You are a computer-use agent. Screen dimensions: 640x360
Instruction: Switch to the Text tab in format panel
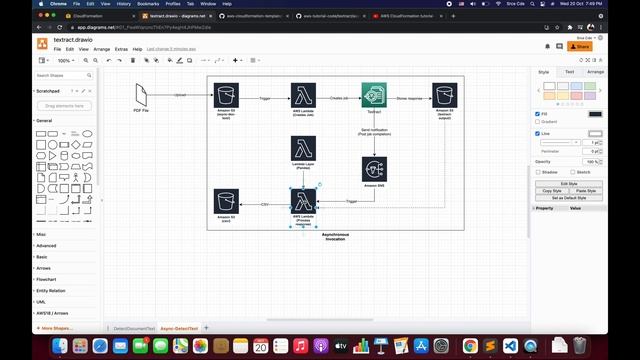(569, 72)
